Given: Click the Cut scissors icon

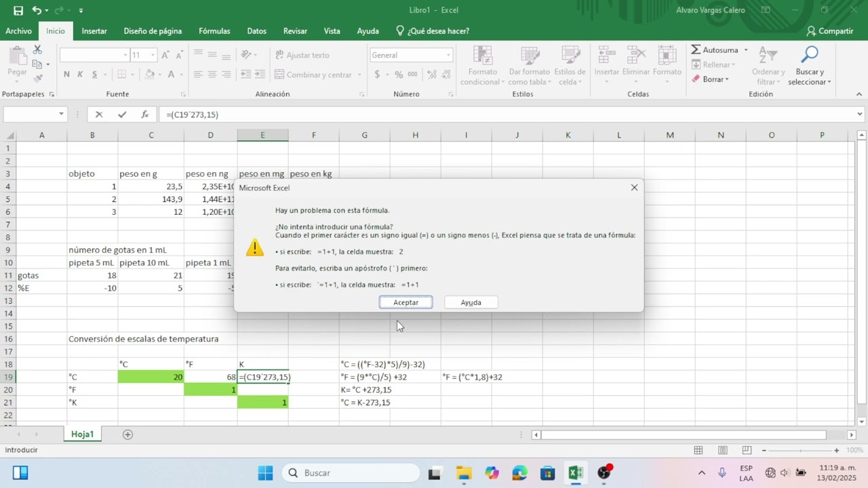Looking at the screenshot, I should click(37, 50).
